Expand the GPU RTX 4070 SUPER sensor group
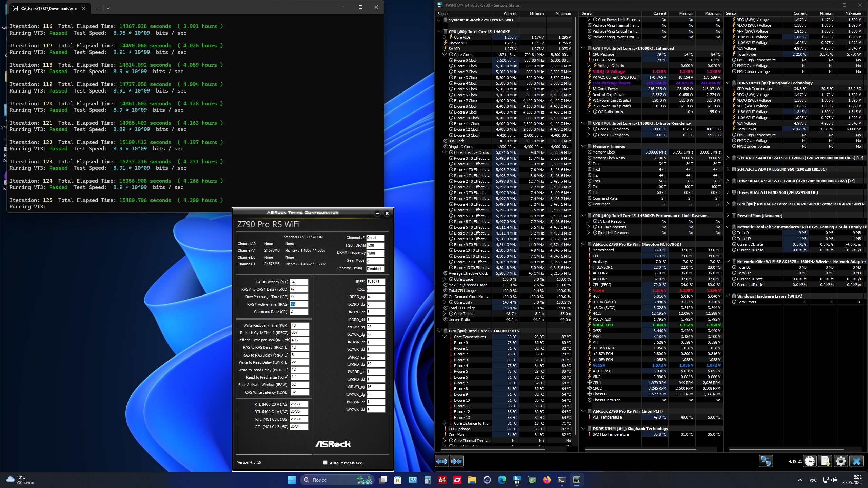Viewport: 868px width, 488px height. [x=728, y=204]
